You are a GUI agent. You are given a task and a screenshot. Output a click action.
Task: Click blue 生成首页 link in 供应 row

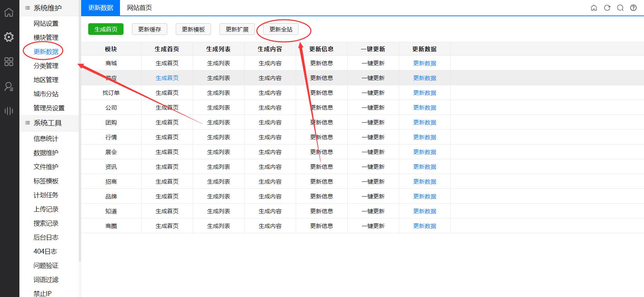[x=167, y=78]
